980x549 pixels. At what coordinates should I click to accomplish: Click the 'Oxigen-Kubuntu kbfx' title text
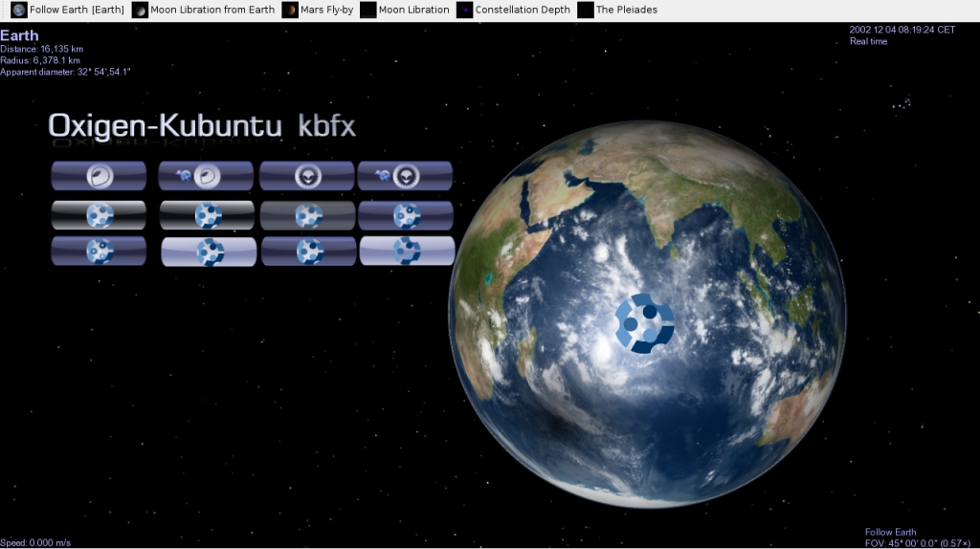(202, 125)
